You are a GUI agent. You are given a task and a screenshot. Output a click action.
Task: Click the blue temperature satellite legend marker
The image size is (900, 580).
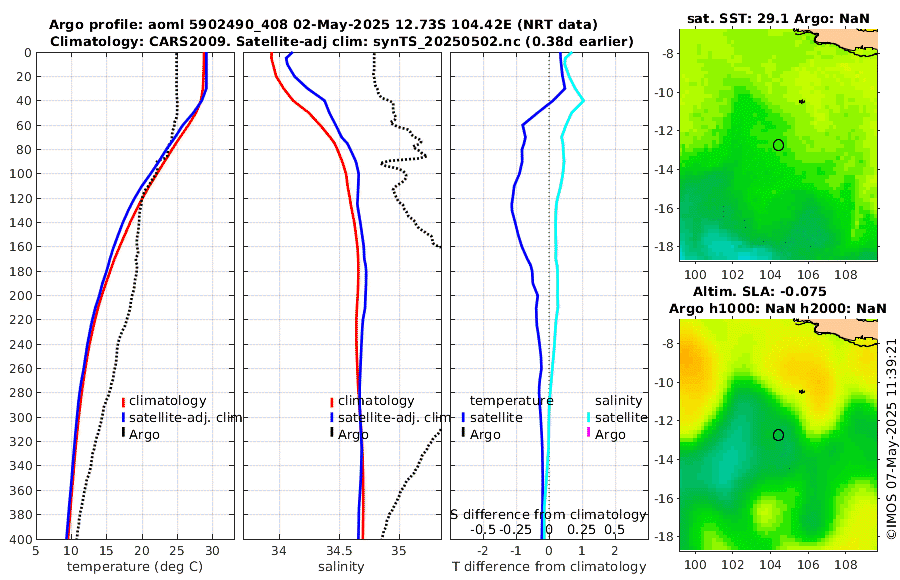click(463, 418)
